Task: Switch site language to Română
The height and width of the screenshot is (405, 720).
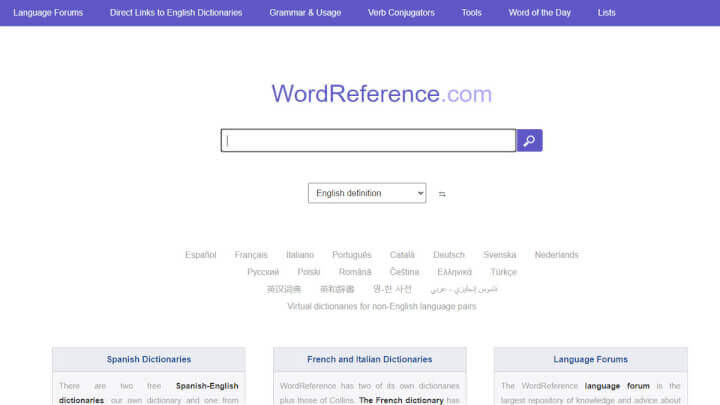Action: tap(355, 272)
